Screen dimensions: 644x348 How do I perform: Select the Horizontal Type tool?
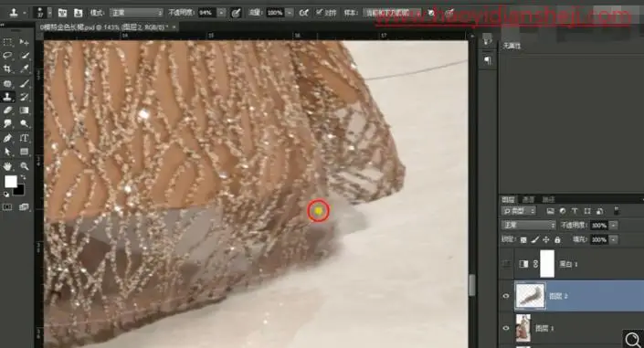coord(25,138)
